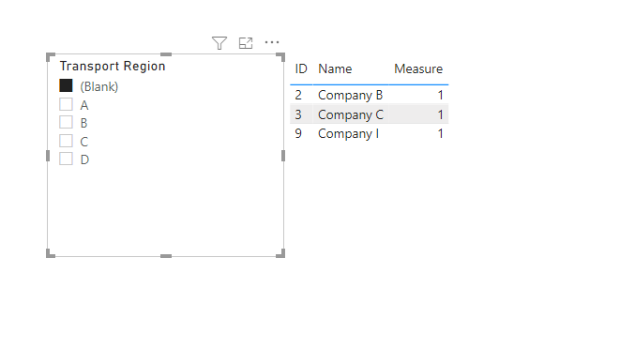Click the slicer's top-edge middle handle
This screenshot has width=620, height=364.
point(166,54)
